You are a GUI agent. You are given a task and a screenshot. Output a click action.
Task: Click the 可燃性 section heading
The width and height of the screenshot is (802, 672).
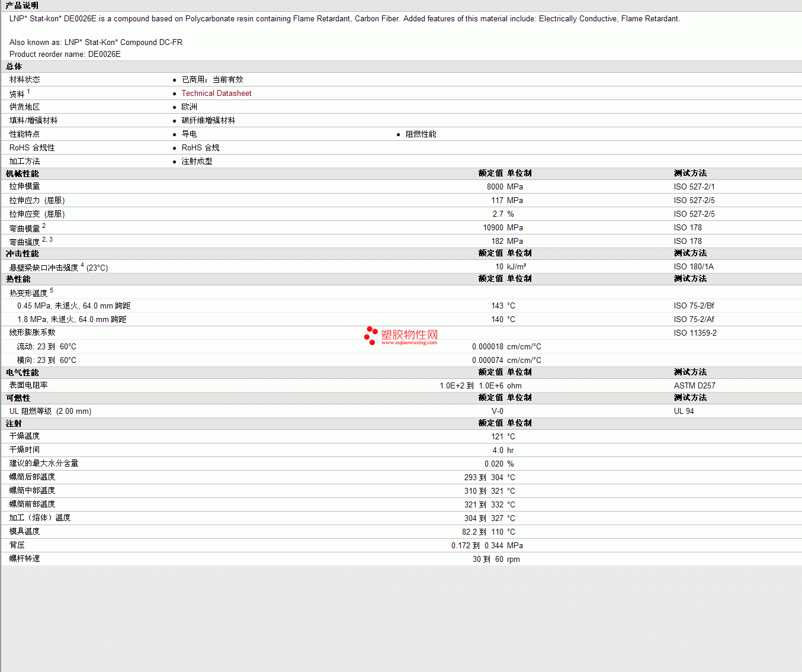click(18, 398)
